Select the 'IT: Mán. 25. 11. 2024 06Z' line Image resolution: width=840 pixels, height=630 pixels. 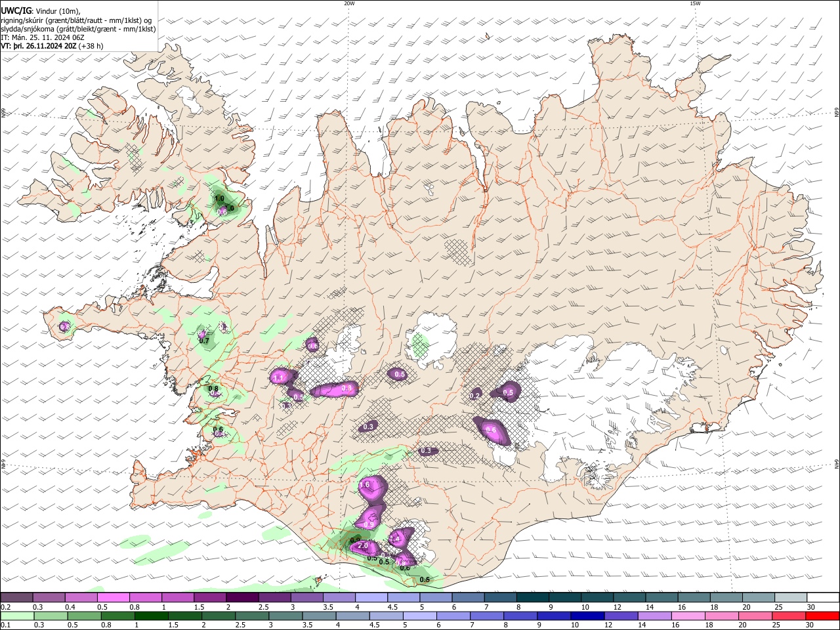(41, 37)
